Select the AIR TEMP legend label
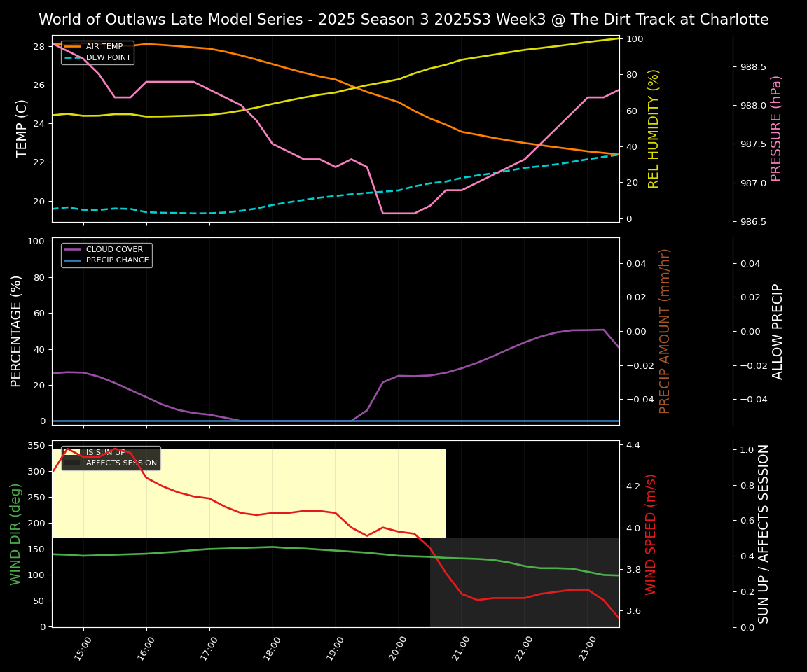This screenshot has width=807, height=672. coord(104,46)
